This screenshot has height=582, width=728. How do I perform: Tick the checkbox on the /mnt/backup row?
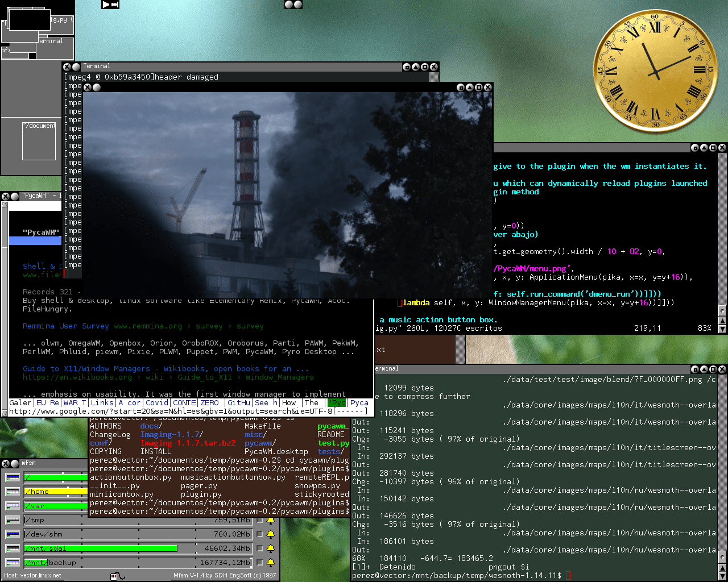(259, 563)
